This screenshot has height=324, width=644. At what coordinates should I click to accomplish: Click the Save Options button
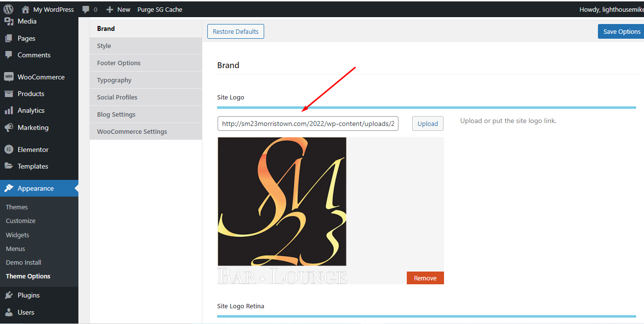coord(621,31)
